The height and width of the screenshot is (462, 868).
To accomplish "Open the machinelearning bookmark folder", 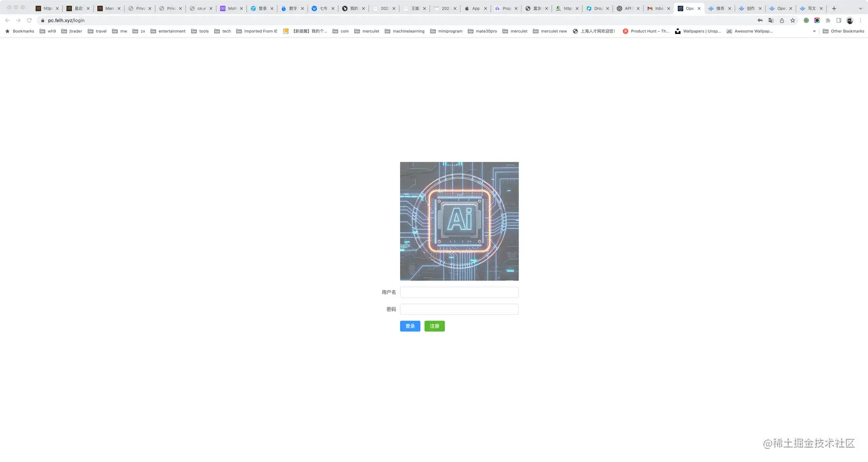I will (404, 31).
